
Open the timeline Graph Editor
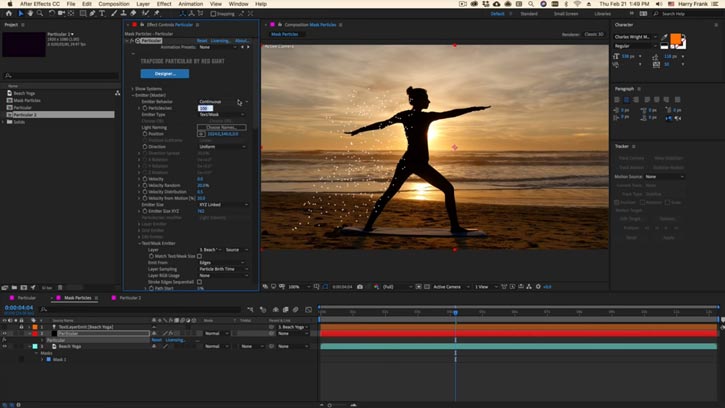click(308, 309)
